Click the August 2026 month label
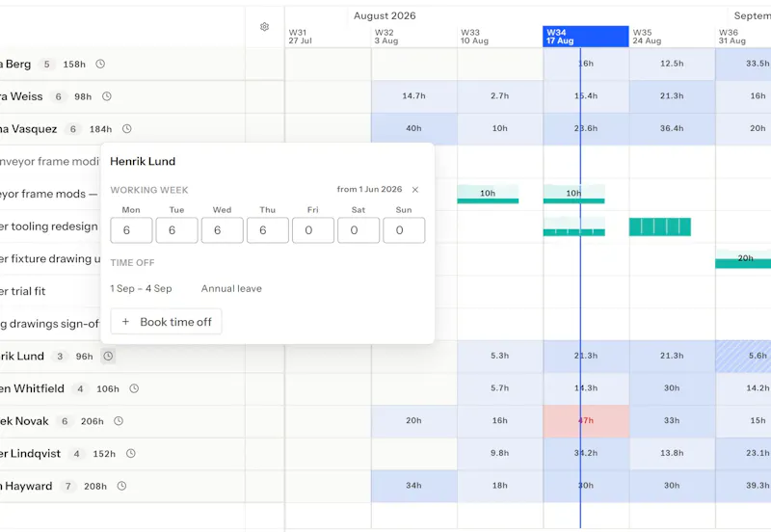The height and width of the screenshot is (532, 771). (385, 15)
